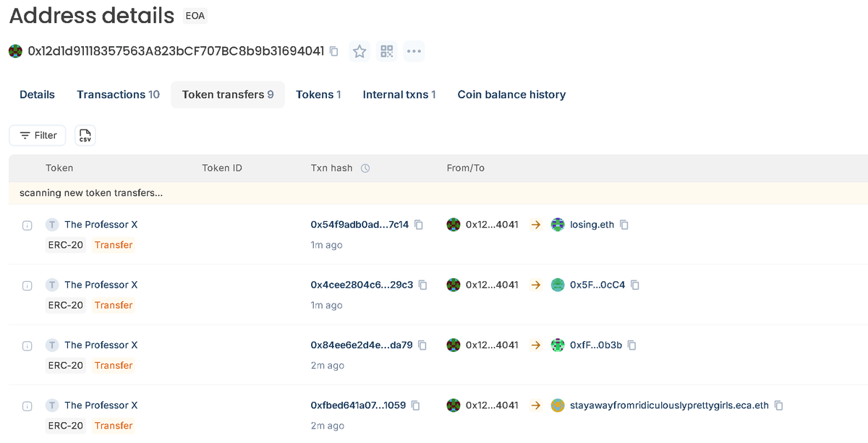Open the Coin balance history tab
The image size is (868, 443).
[511, 95]
